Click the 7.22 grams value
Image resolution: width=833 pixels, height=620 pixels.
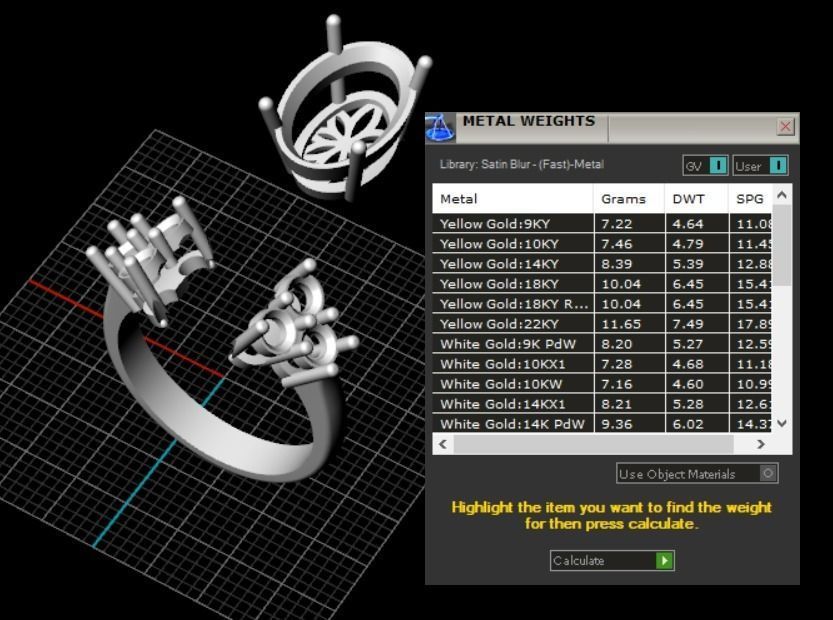tap(616, 224)
